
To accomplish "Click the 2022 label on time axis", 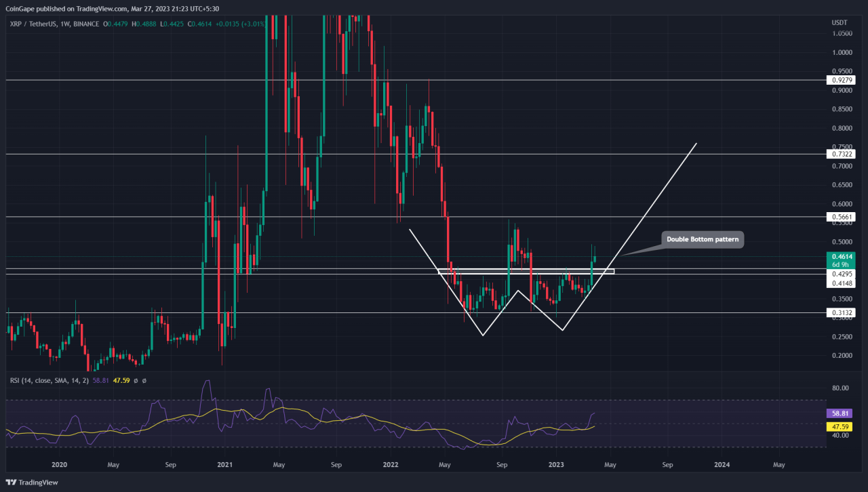I will pyautogui.click(x=391, y=465).
